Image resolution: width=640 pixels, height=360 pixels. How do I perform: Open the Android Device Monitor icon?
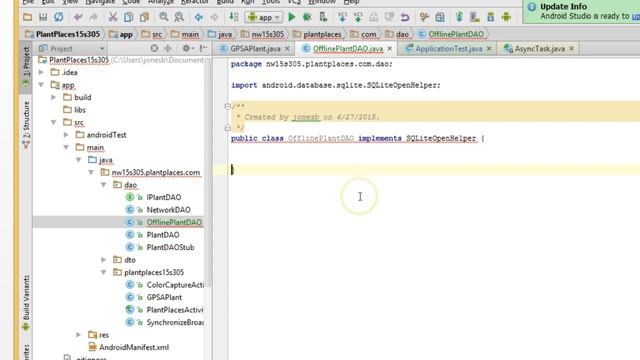pos(506,17)
